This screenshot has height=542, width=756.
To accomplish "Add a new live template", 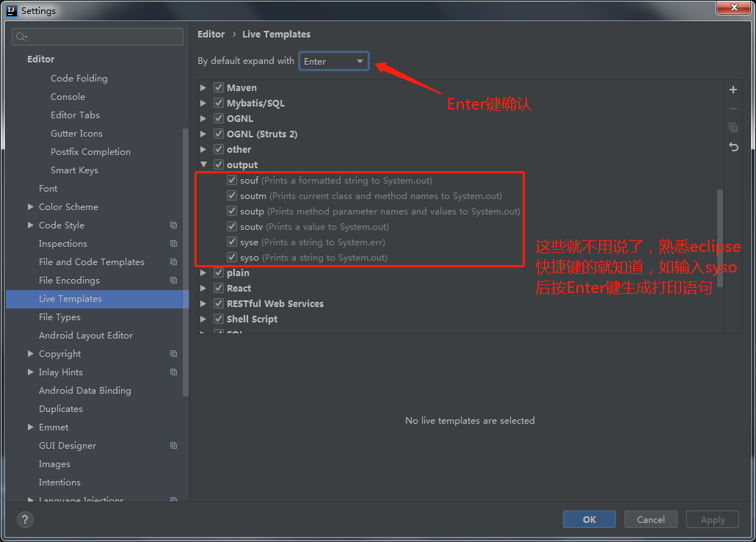I will tap(733, 89).
